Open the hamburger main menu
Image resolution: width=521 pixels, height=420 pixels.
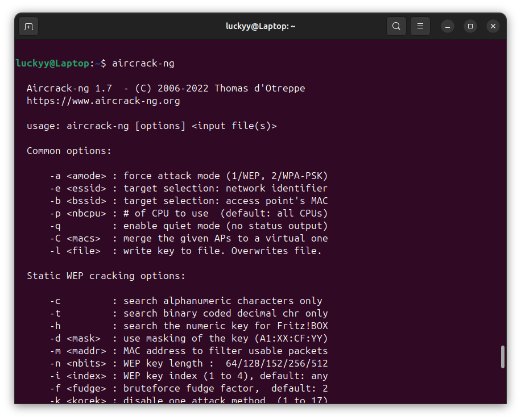(x=420, y=26)
